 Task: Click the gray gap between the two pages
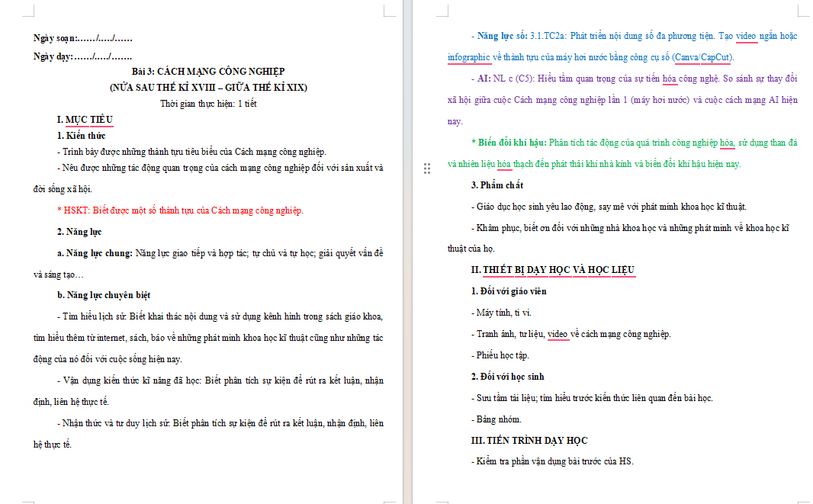pyautogui.click(x=407, y=252)
